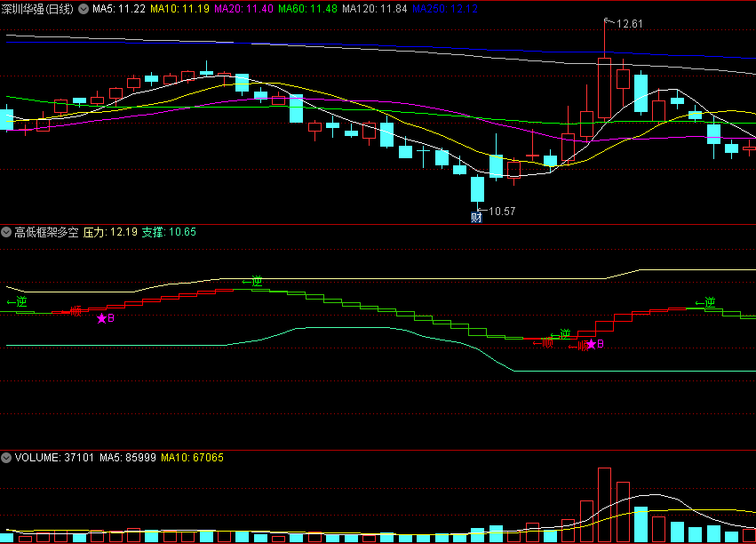Viewport: 756px width, 544px height.
Task: Click the MA60: 11.48 label
Action: click(307, 9)
